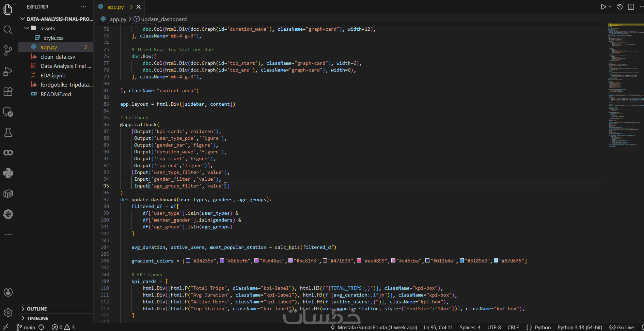Change the Python 3.13 interpreter

coord(580,327)
